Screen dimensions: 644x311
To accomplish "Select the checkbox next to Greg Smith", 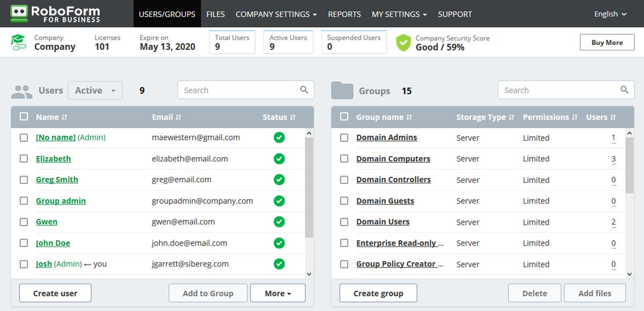I will (x=24, y=180).
